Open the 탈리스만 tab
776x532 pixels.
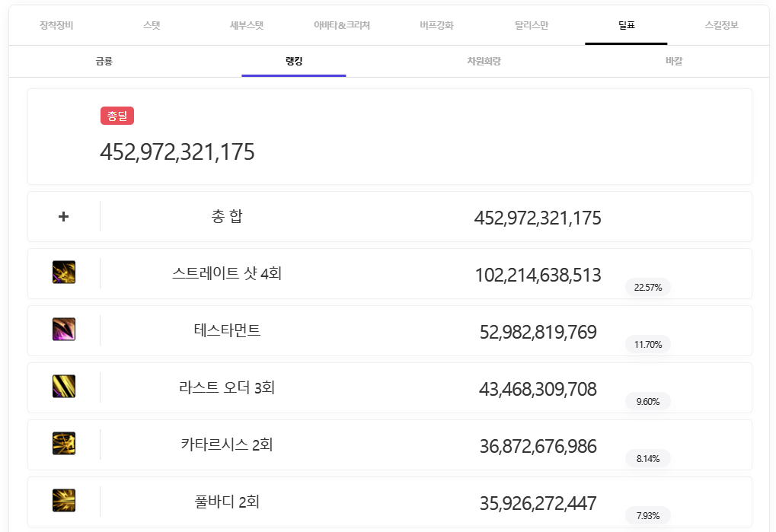pos(532,25)
